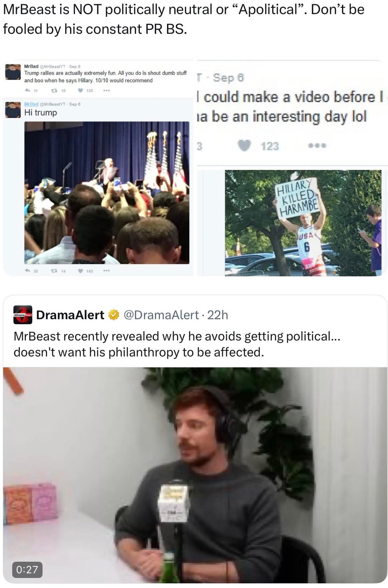The height and width of the screenshot is (588, 388).
Task: Open the Trump rally crowd photo
Action: (x=107, y=193)
